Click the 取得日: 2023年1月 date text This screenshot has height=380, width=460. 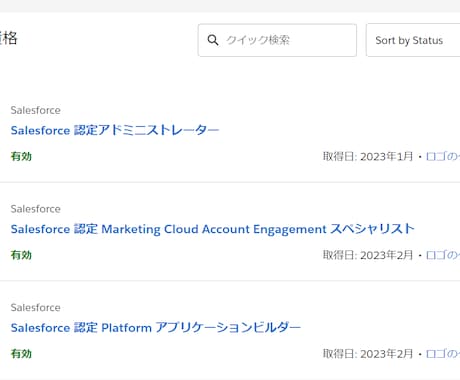pos(368,156)
